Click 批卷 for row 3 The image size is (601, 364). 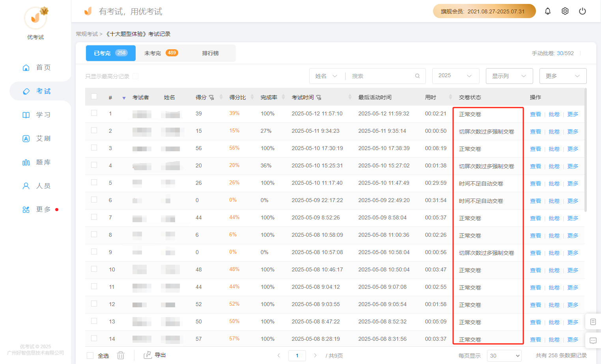(554, 149)
